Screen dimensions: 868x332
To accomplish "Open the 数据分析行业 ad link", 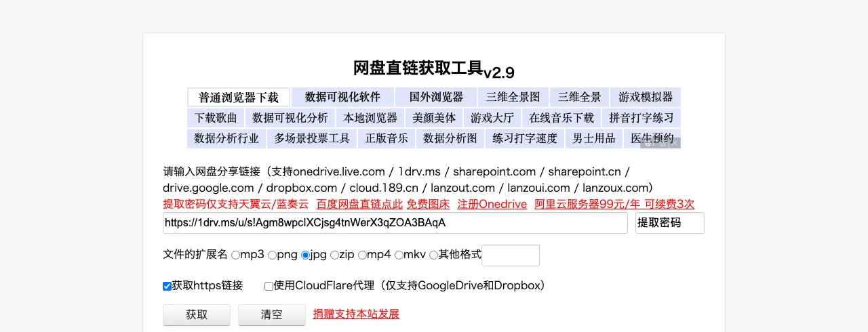I will click(x=226, y=139).
